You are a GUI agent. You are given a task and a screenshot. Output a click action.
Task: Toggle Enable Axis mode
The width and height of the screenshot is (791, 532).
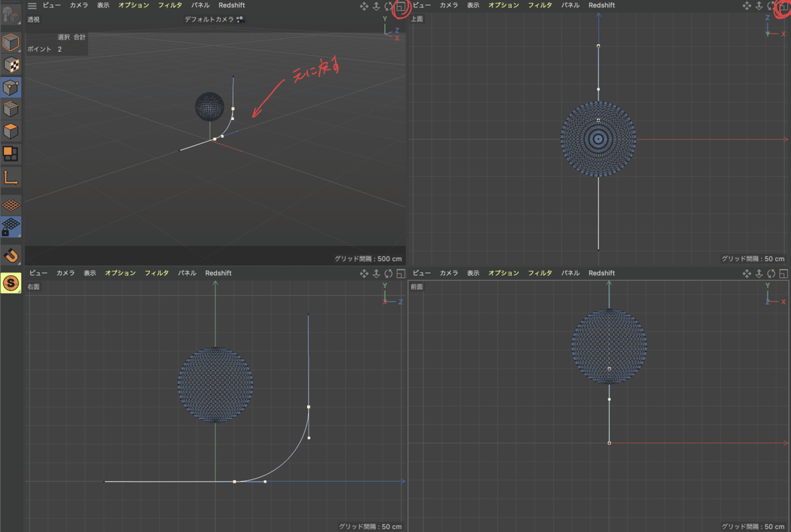(x=11, y=177)
